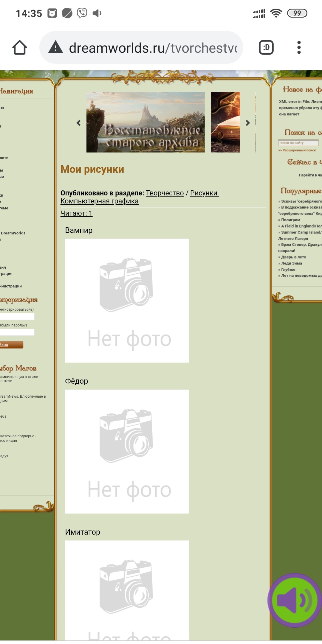322x644 pixels.
Task: Follow the Компьютерная графика link
Action: coord(99,201)
